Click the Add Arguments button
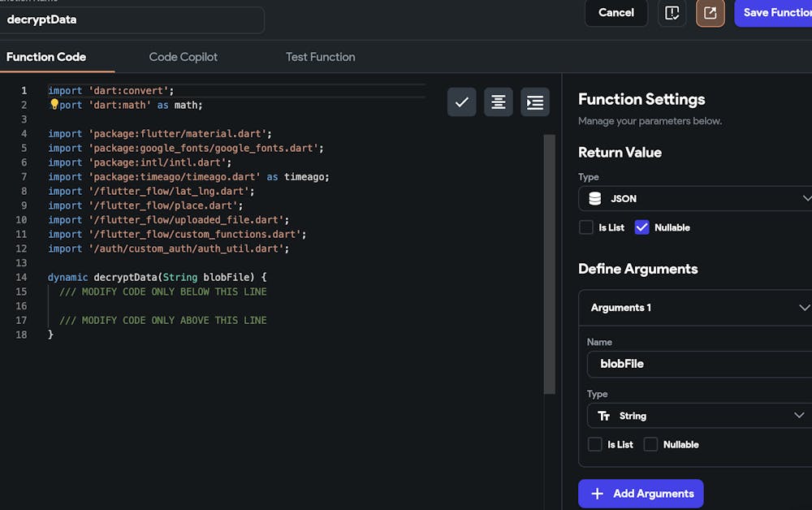812x510 pixels. pyautogui.click(x=641, y=494)
